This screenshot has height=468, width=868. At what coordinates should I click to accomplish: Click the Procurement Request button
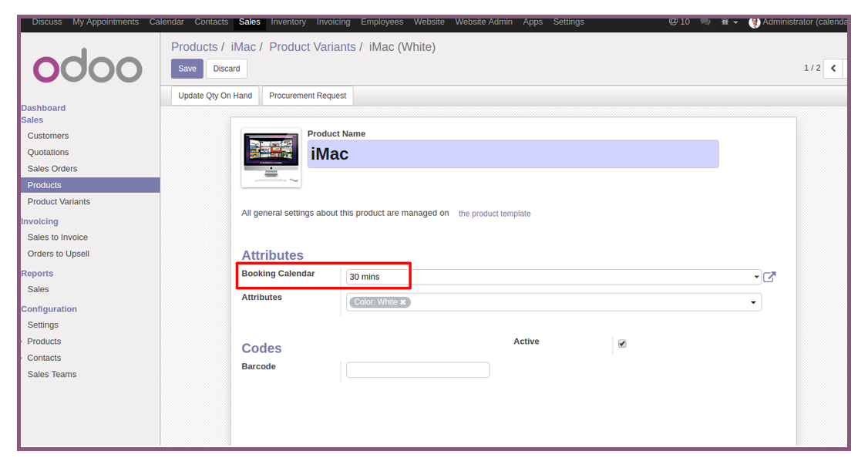[308, 96]
